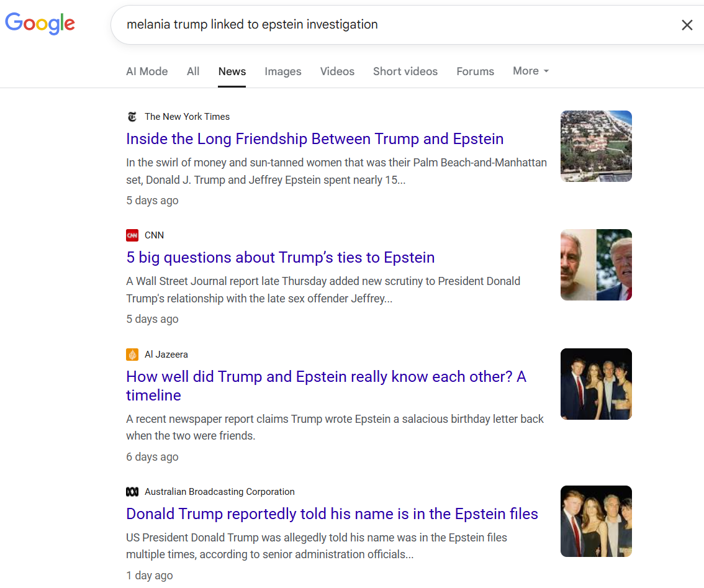Click the CNN article split-portrait thumbnail
Screen dimensions: 704x588
(x=596, y=265)
